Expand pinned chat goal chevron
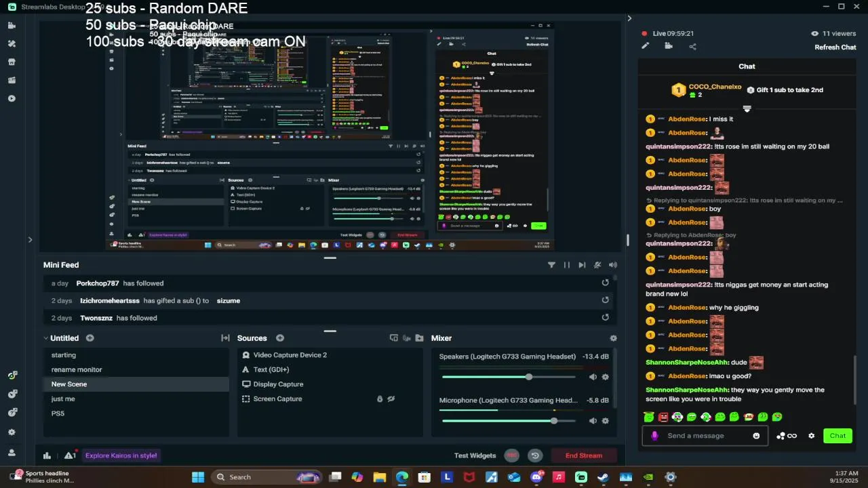Screen dimensions: 868x488 pos(747,108)
